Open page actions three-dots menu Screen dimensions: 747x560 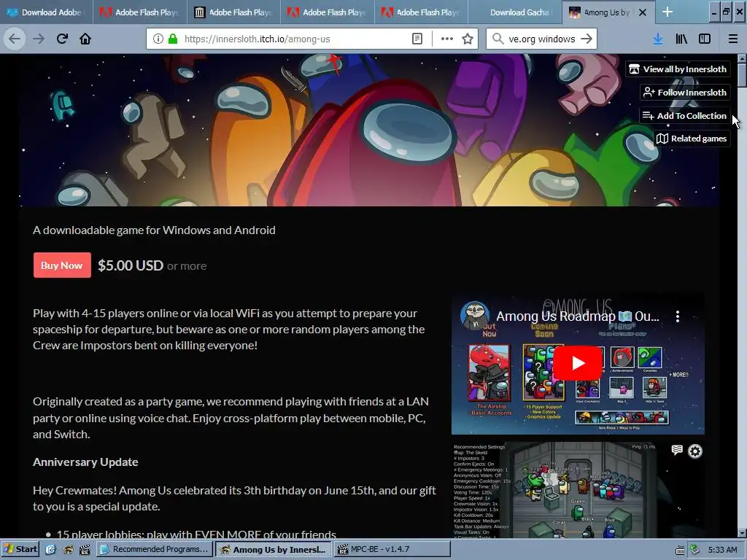pyautogui.click(x=447, y=39)
